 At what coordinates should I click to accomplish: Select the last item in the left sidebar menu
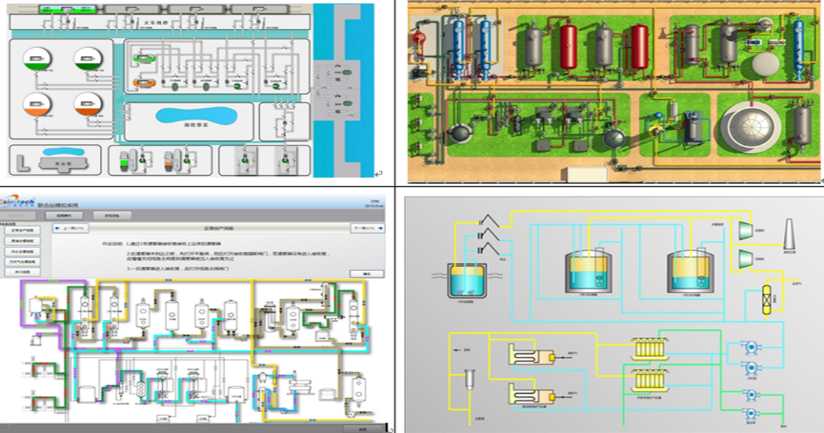pos(20,271)
